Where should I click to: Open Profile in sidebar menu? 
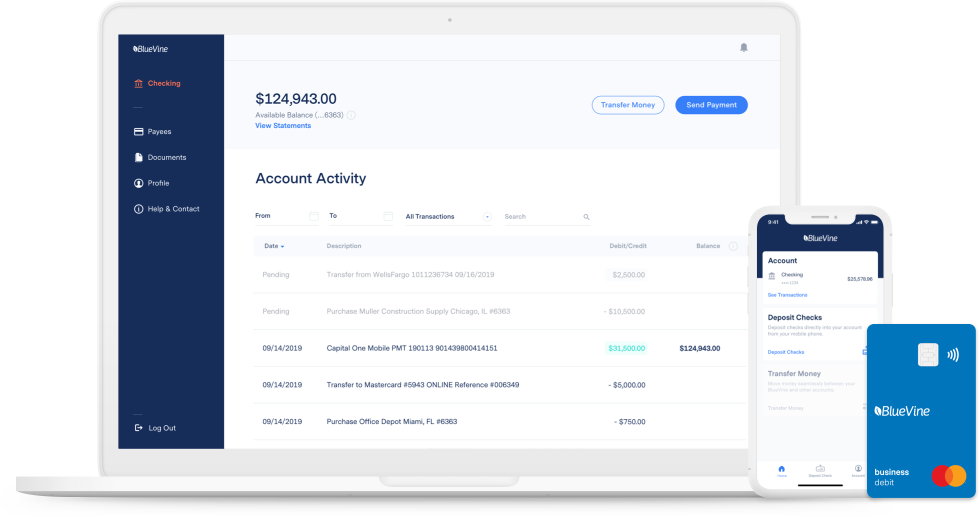[x=151, y=183]
